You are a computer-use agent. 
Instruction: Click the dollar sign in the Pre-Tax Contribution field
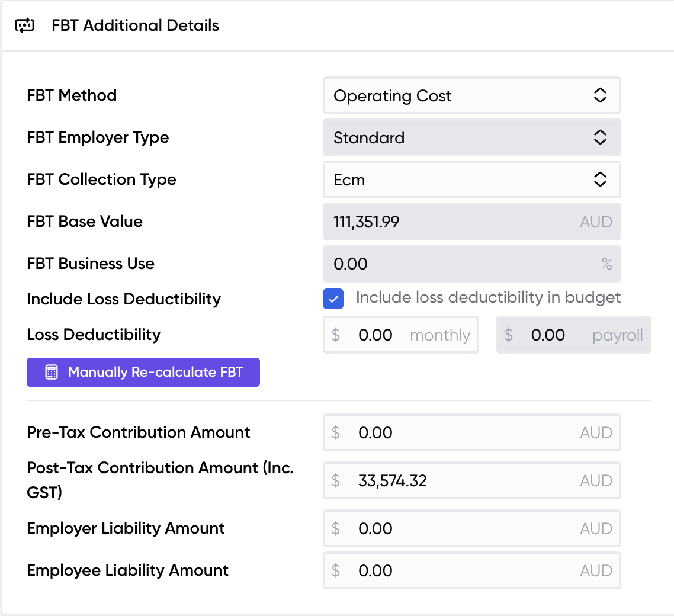click(336, 433)
